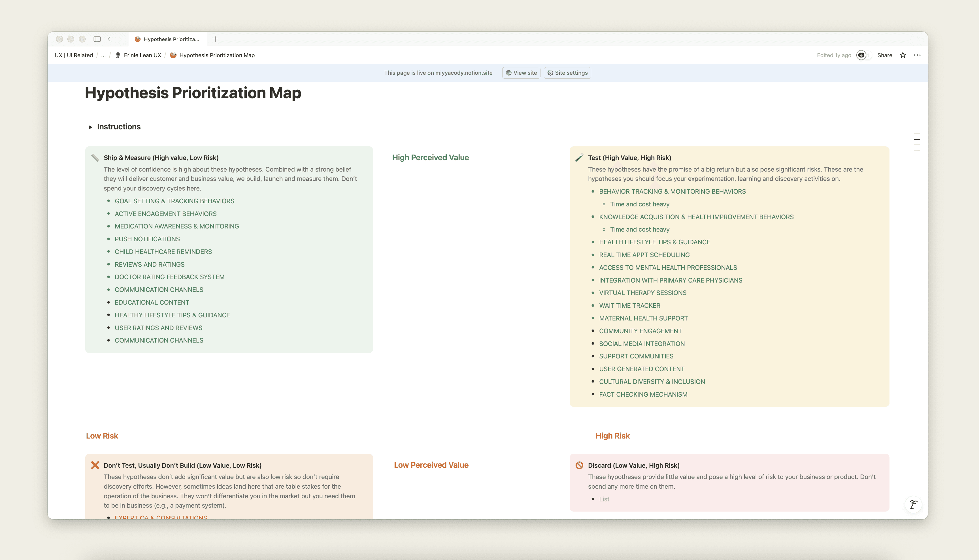Viewport: 979px width, 560px height.
Task: Click the prohibited icon on Discard callout
Action: (x=579, y=465)
